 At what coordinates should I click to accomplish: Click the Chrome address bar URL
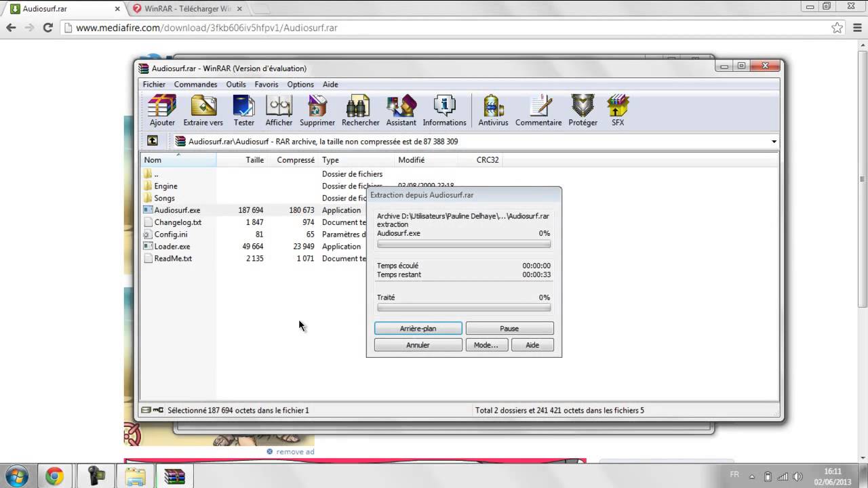[x=206, y=28]
